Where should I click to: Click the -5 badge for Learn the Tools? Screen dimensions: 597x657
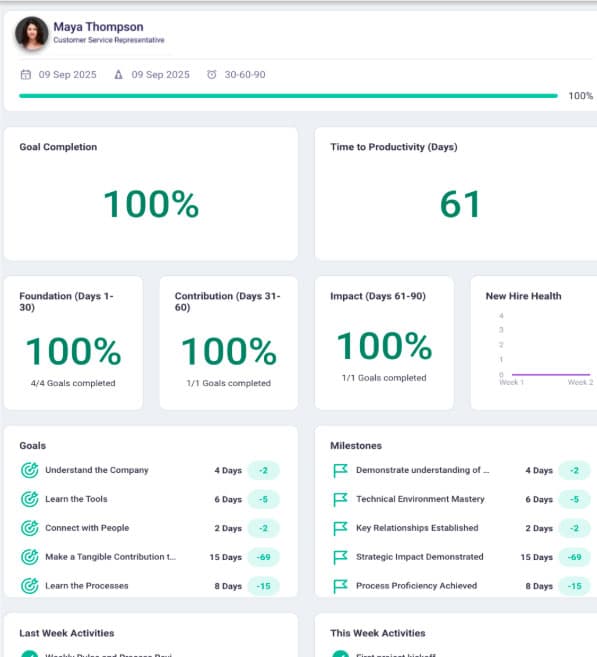[x=263, y=499]
